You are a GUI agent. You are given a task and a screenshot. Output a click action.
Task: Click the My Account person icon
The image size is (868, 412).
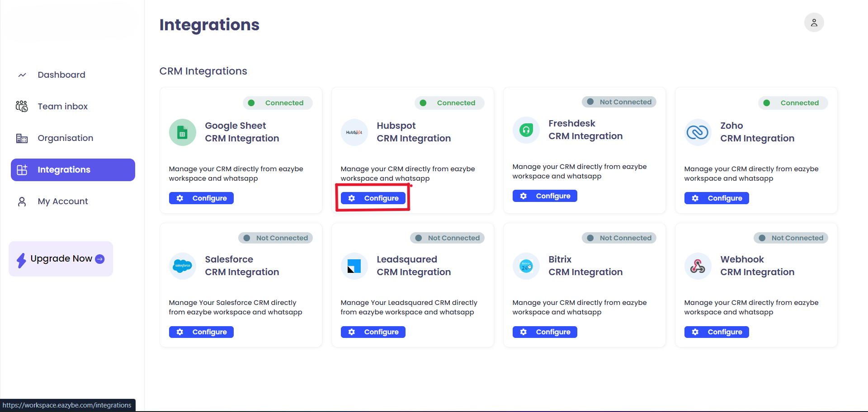tap(22, 201)
